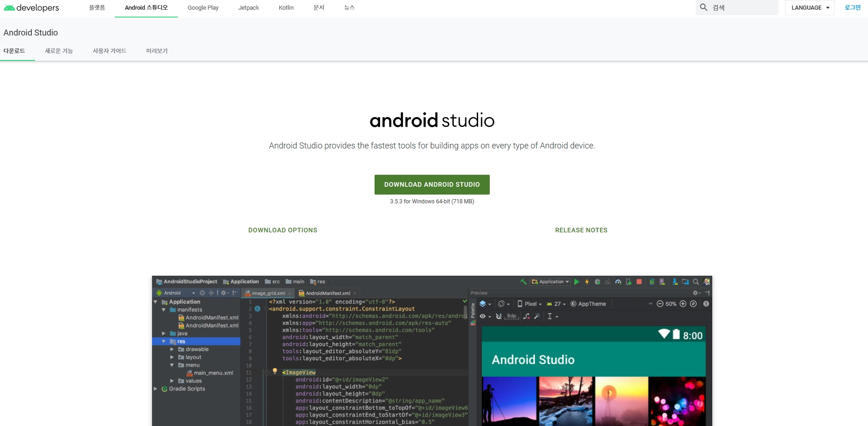
Task: Select the drawable folder in project tree
Action: coord(194,349)
